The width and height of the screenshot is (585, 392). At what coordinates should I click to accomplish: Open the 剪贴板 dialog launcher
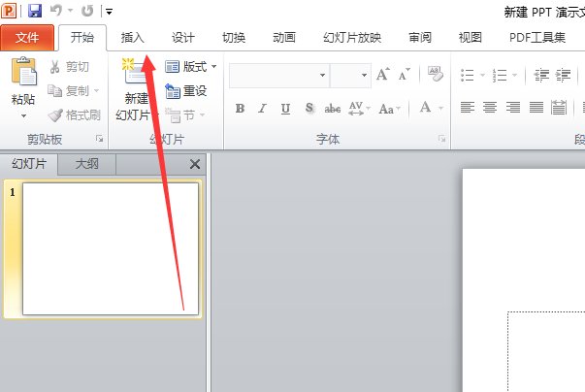pyautogui.click(x=99, y=139)
